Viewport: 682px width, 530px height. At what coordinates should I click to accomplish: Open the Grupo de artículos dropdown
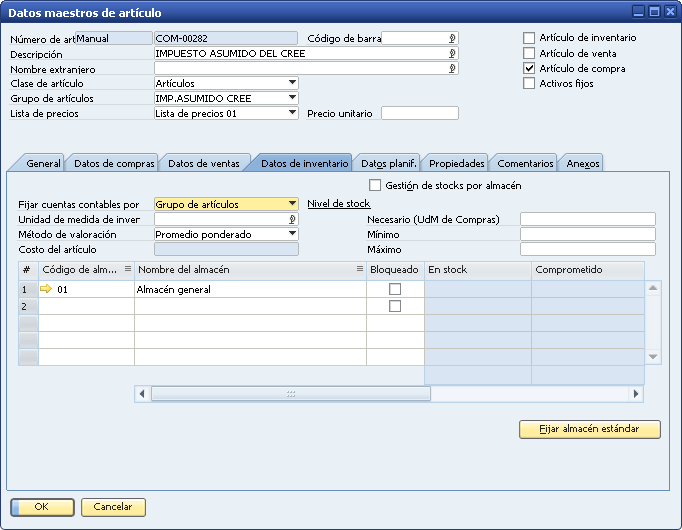point(292,98)
